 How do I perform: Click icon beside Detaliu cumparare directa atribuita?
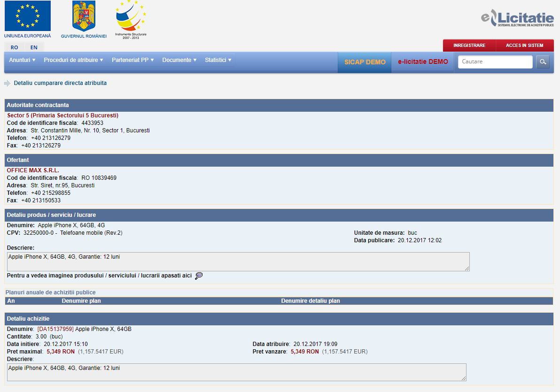tap(7, 83)
